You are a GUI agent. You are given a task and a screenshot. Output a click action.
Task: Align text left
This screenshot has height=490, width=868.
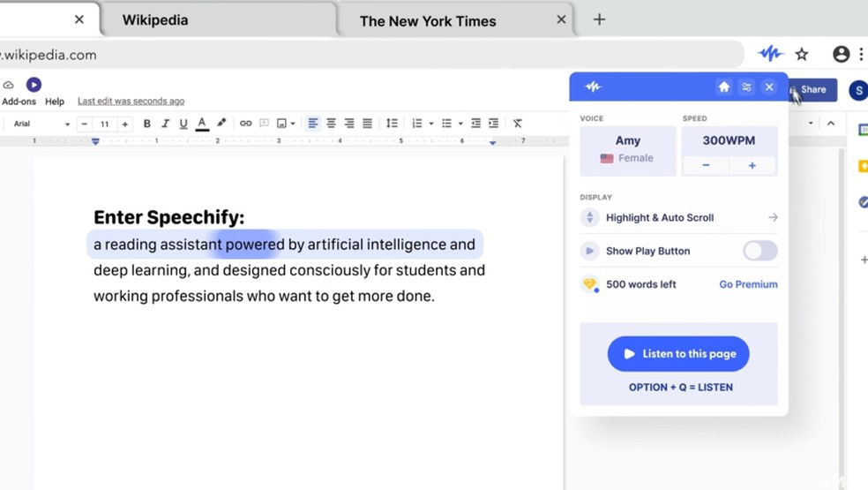tap(313, 124)
